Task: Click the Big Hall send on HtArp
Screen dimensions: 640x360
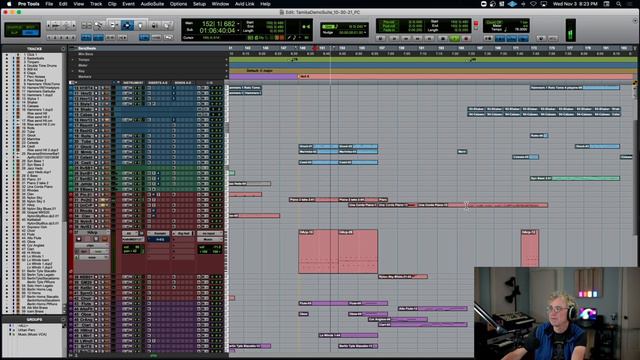Action: (183, 233)
